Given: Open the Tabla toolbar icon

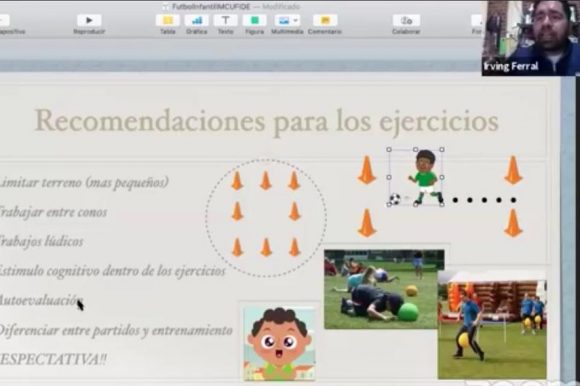Looking at the screenshot, I should [x=168, y=20].
